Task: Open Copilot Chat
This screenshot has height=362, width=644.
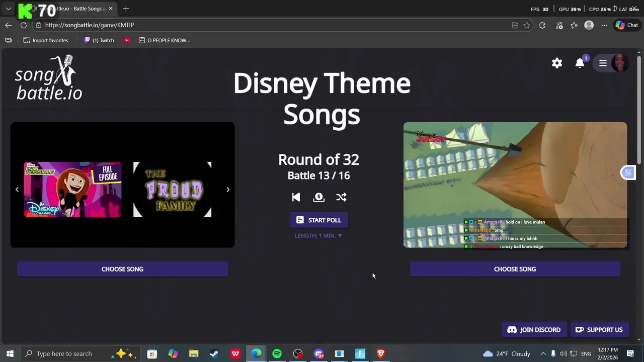Action: click(x=626, y=25)
